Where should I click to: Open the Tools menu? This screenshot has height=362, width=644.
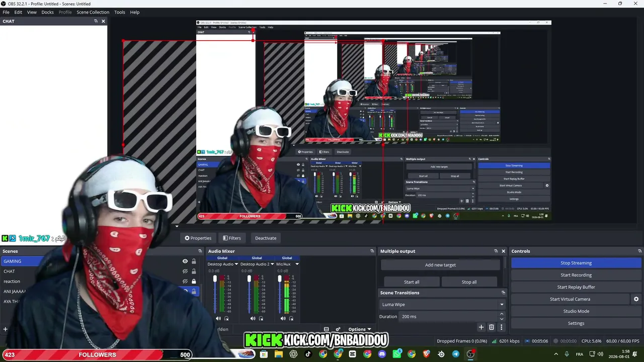[x=120, y=12]
